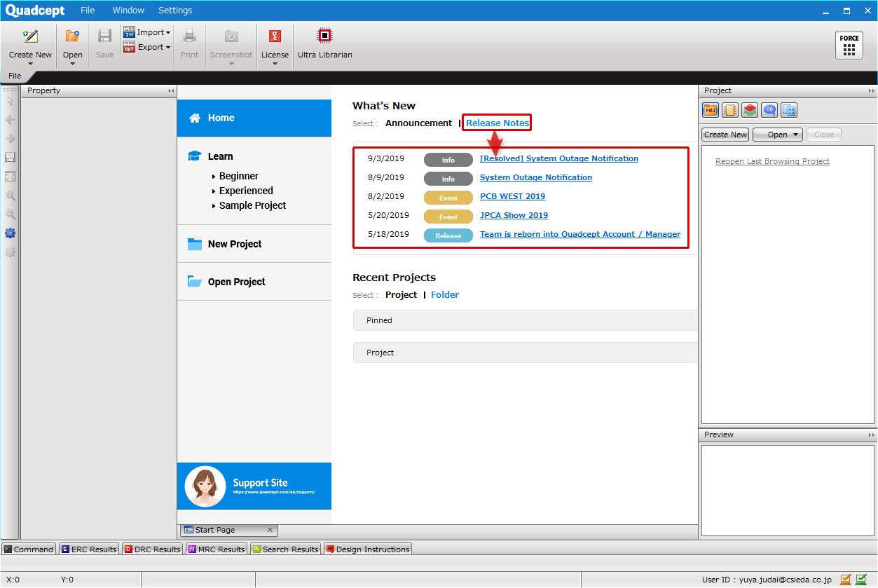Select the OB speech bubble icon in Project panel
This screenshot has width=878, height=588.
pyautogui.click(x=769, y=110)
